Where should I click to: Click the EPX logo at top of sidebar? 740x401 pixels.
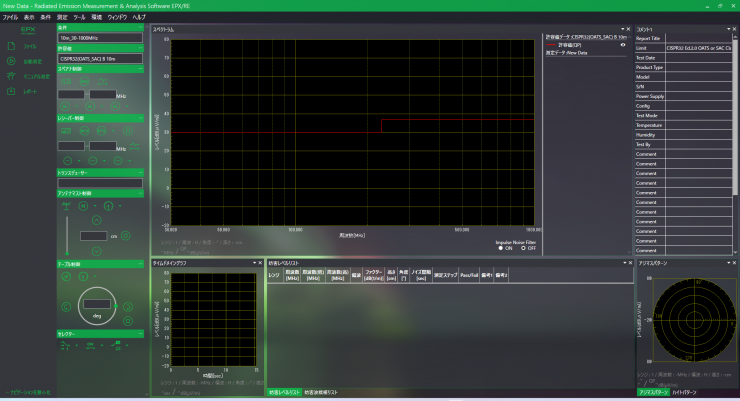(27, 30)
